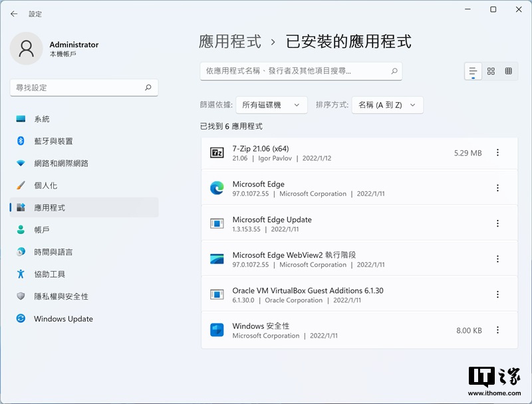Open more options for 7-Zip 21.06

point(497,153)
